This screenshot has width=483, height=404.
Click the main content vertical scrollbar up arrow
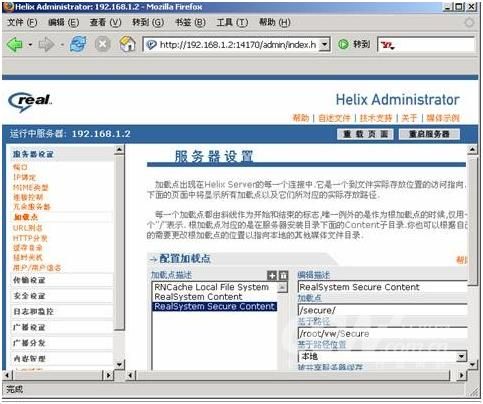[x=473, y=150]
